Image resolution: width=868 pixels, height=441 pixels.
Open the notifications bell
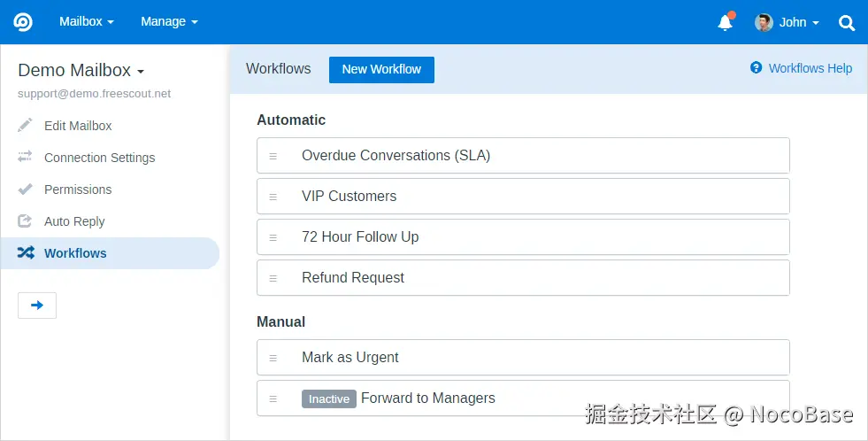point(725,23)
